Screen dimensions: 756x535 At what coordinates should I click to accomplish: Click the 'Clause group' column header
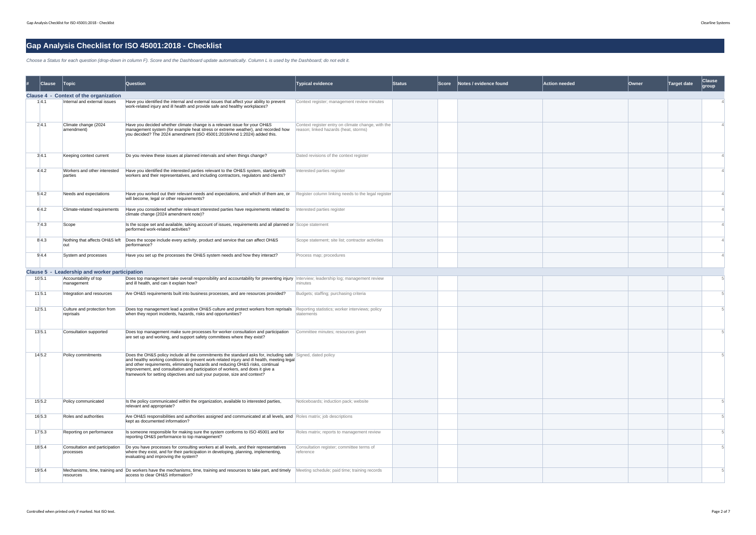point(713,84)
